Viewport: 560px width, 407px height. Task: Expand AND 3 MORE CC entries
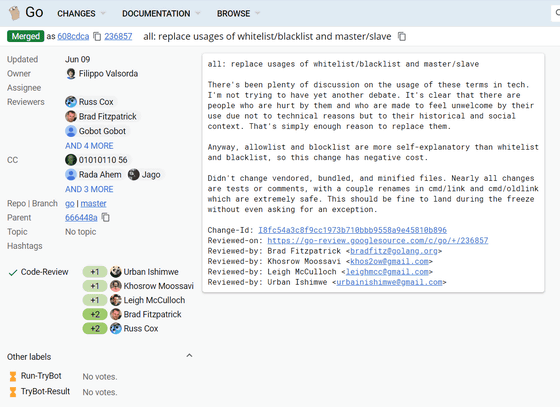pyautogui.click(x=89, y=189)
